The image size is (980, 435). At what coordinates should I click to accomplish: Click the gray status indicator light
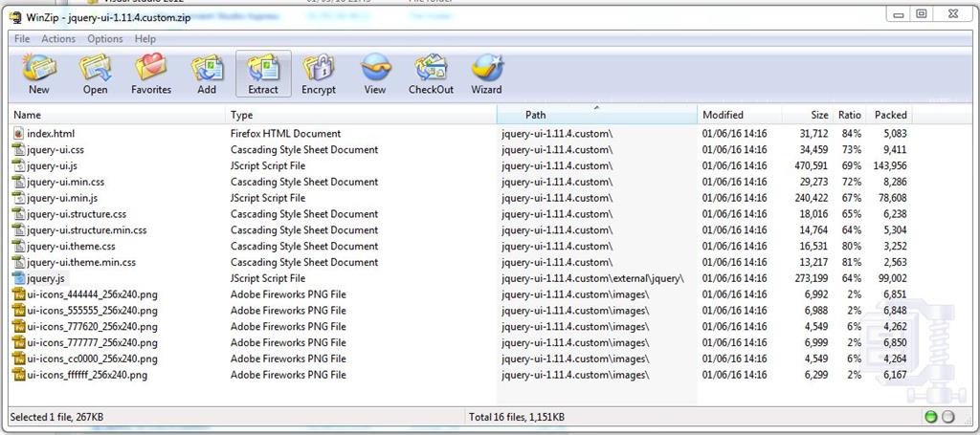[x=948, y=417]
